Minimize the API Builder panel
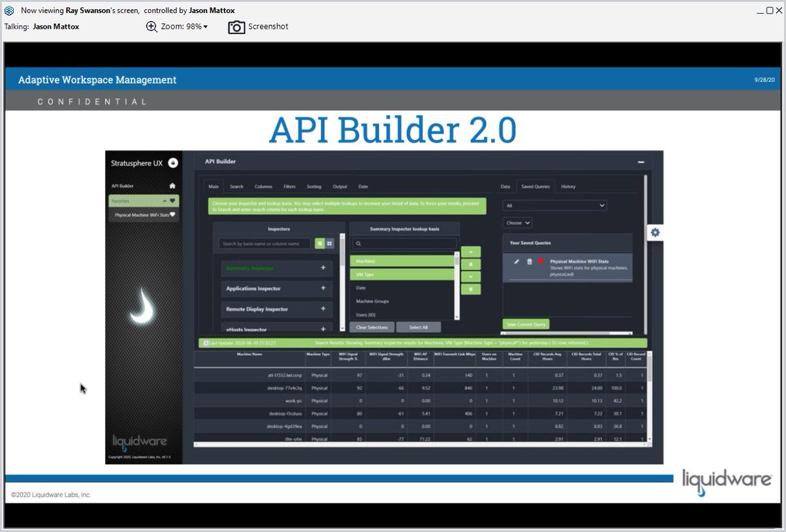 pos(641,162)
